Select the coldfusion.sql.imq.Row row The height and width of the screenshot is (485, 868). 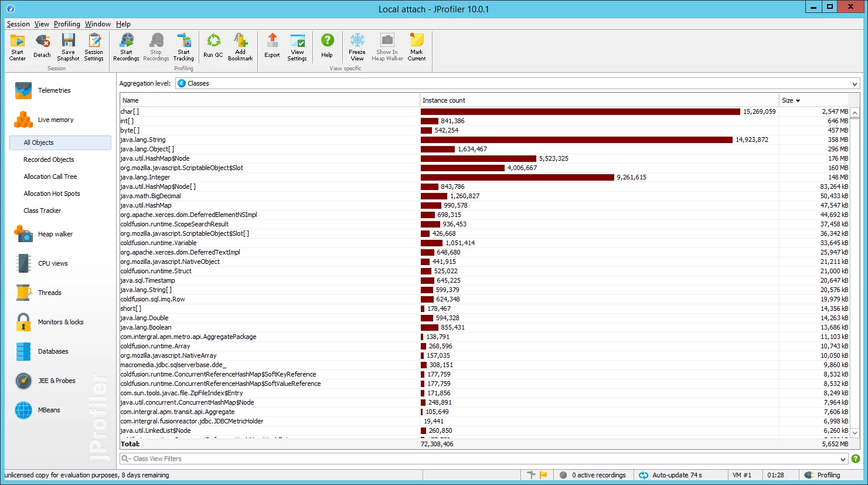click(485, 299)
